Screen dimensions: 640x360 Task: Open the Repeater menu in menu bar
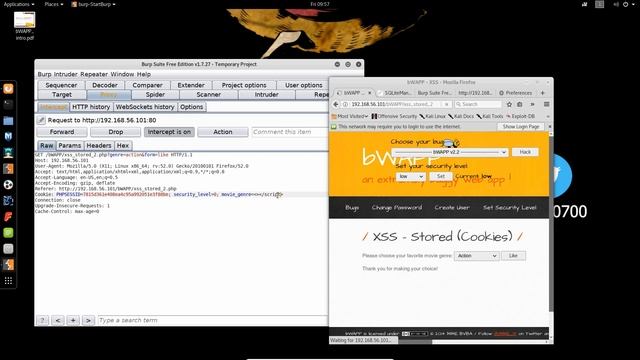(94, 74)
